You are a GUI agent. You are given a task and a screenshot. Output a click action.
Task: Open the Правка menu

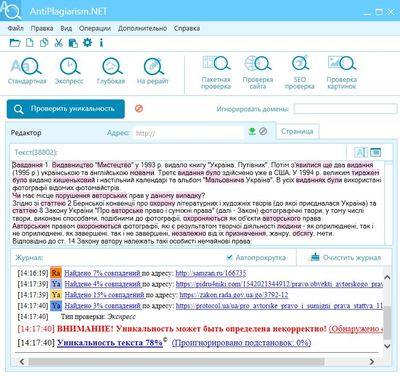pyautogui.click(x=42, y=28)
